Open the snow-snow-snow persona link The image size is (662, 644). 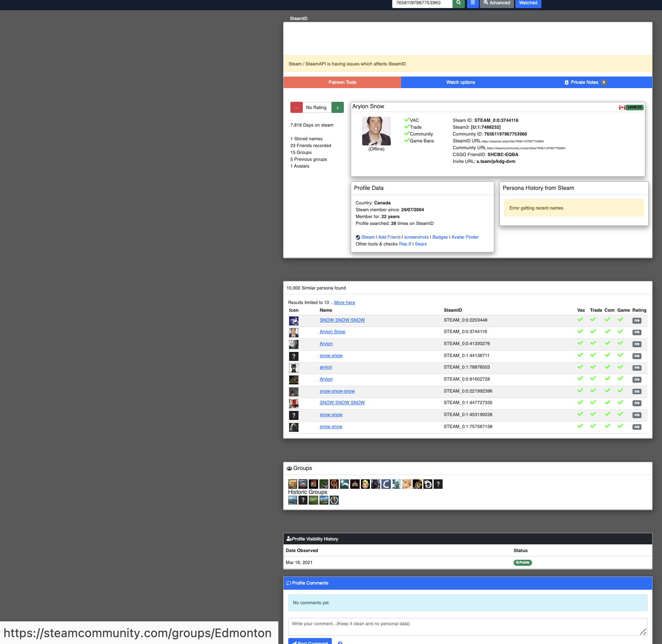pyautogui.click(x=337, y=391)
